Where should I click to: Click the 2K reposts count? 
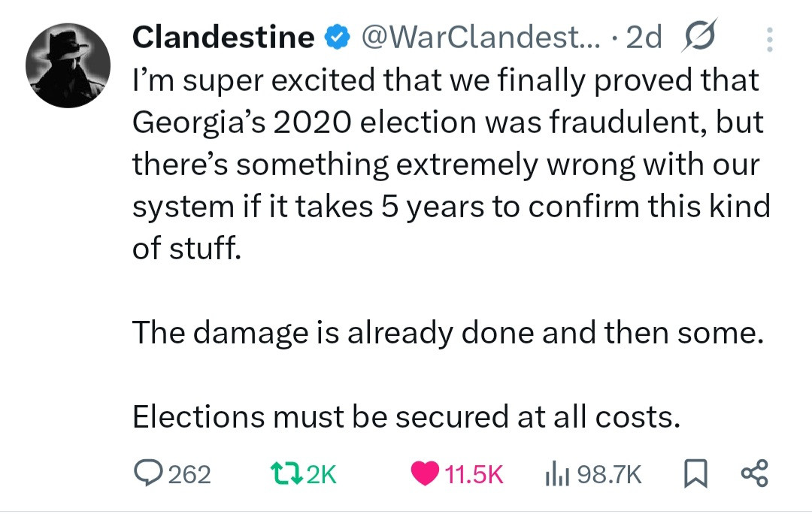323,474
